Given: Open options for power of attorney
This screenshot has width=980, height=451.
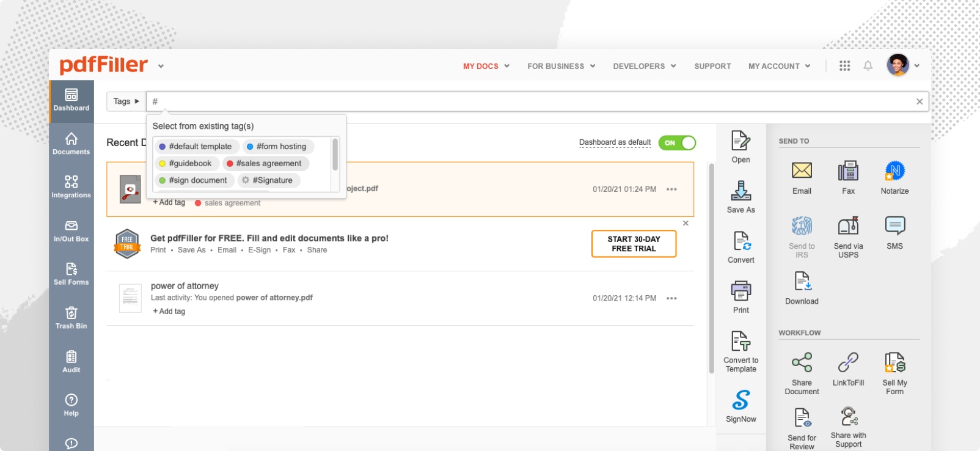Looking at the screenshot, I should click(x=671, y=298).
